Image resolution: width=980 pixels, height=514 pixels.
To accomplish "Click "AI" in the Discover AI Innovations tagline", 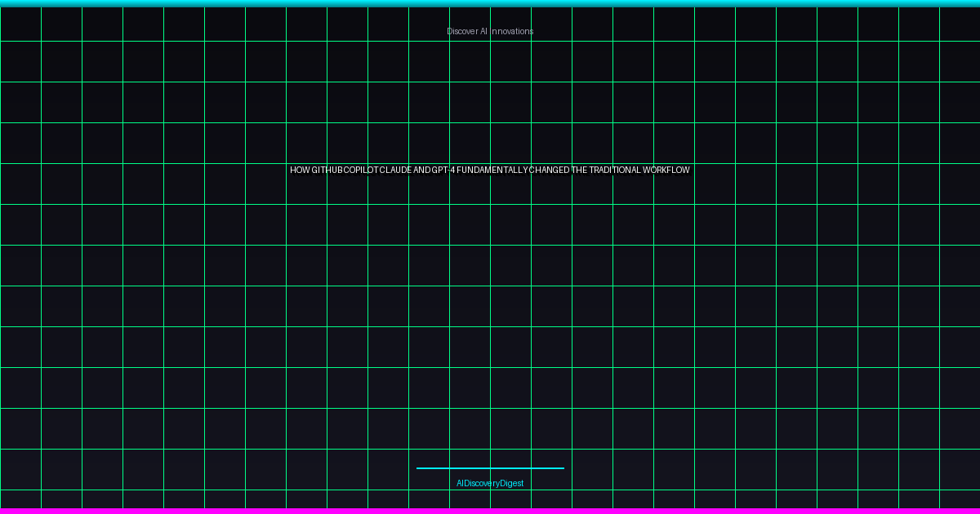I will click(x=483, y=31).
